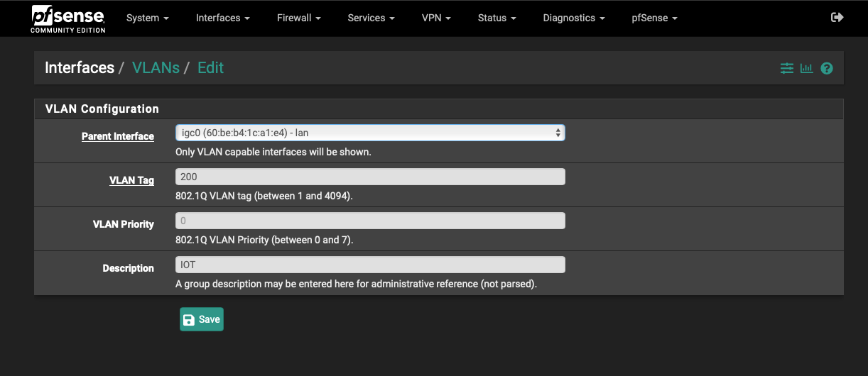Image resolution: width=868 pixels, height=376 pixels.
Task: Open the Services menu
Action: pyautogui.click(x=371, y=18)
